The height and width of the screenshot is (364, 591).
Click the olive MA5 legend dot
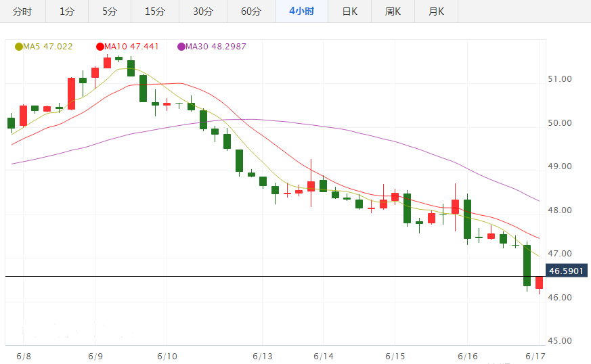click(x=19, y=47)
